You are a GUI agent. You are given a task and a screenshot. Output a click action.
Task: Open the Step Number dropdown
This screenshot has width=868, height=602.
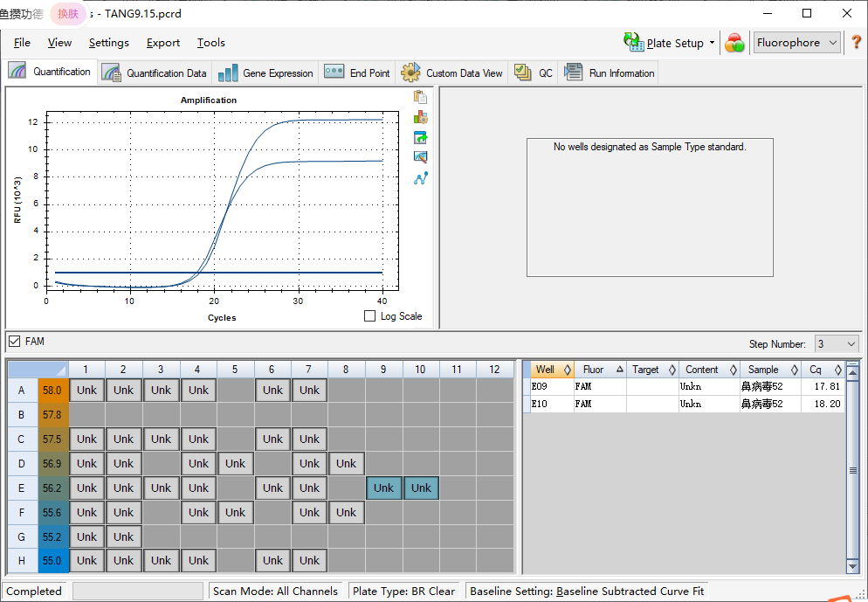[x=837, y=344]
